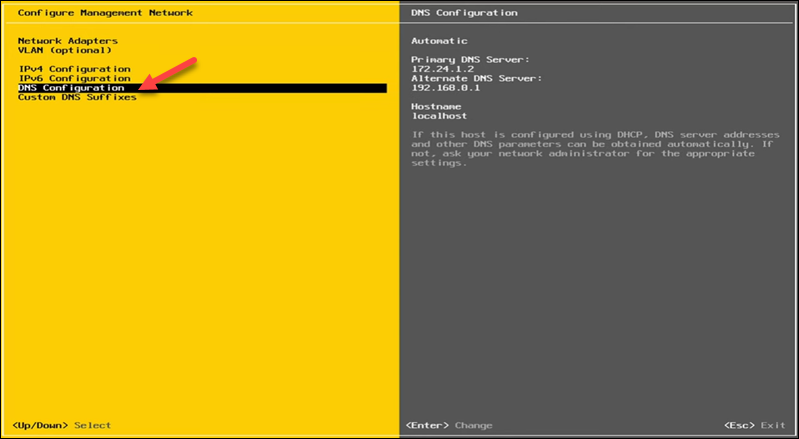
Task: Open the VLAN (optional) entry
Action: [63, 50]
